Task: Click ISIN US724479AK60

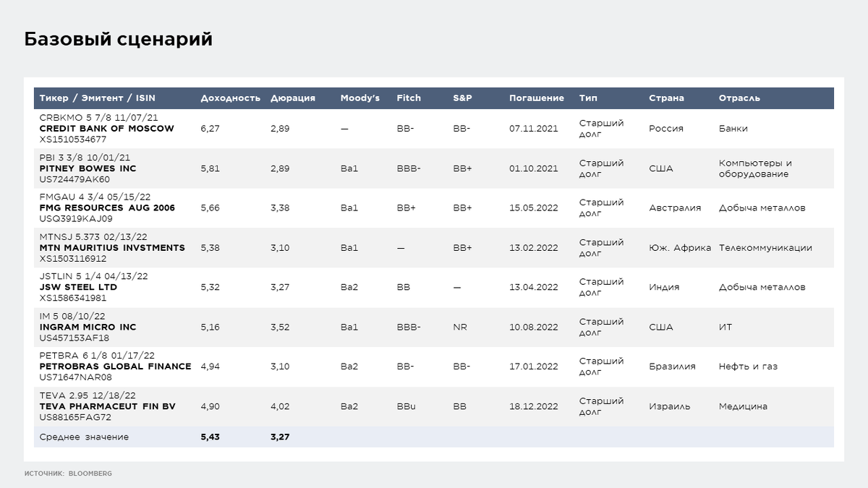Action: tap(75, 179)
